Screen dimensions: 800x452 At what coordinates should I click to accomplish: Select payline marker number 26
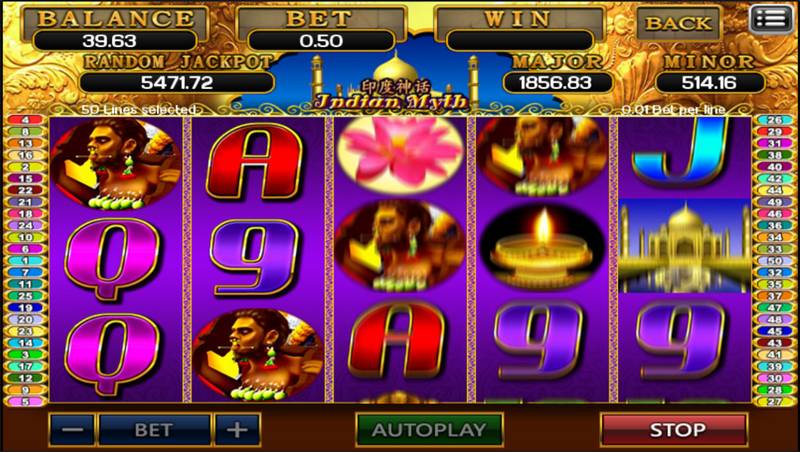pos(775,120)
